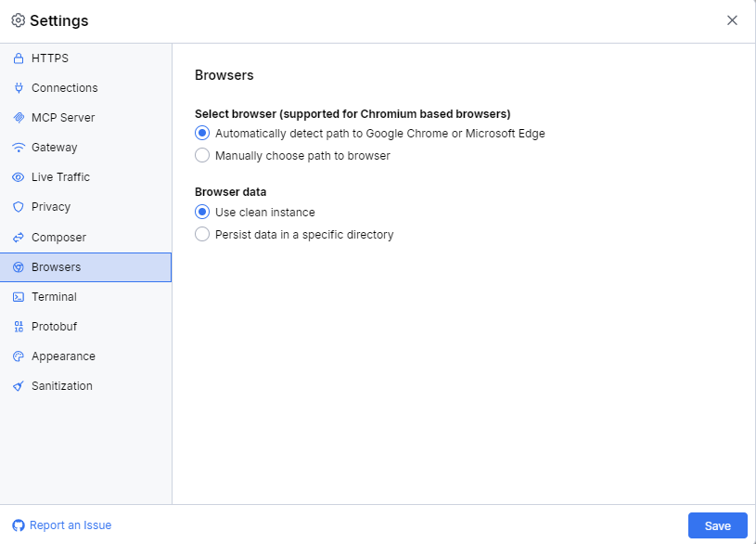Select automatically detect path to Chrome or Edge
The width and height of the screenshot is (756, 544).
tap(202, 133)
